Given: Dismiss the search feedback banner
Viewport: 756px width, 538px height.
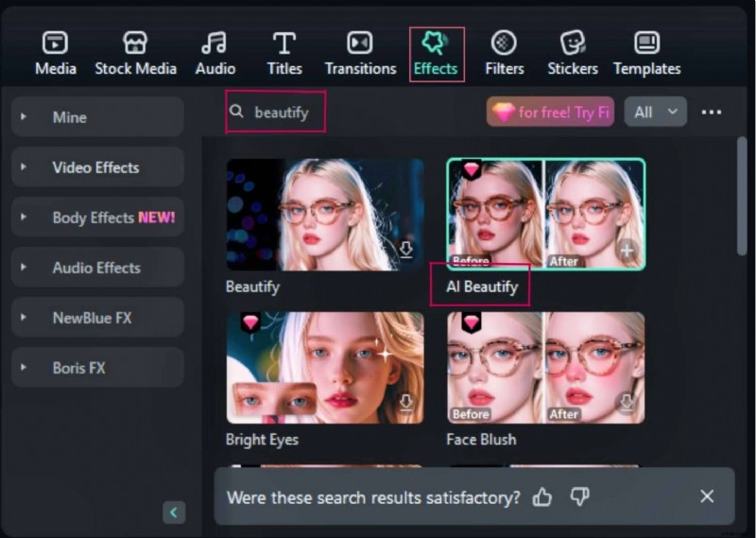Looking at the screenshot, I should point(707,496).
